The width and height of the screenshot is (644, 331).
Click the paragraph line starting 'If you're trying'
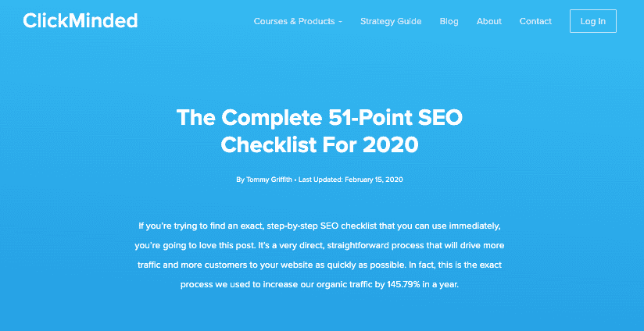[x=319, y=226]
